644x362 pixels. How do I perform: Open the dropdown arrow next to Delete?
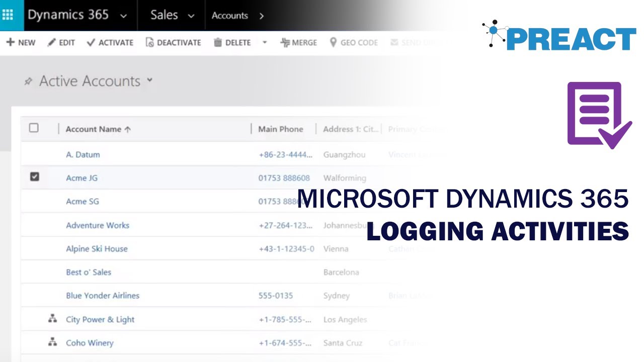[x=265, y=43]
